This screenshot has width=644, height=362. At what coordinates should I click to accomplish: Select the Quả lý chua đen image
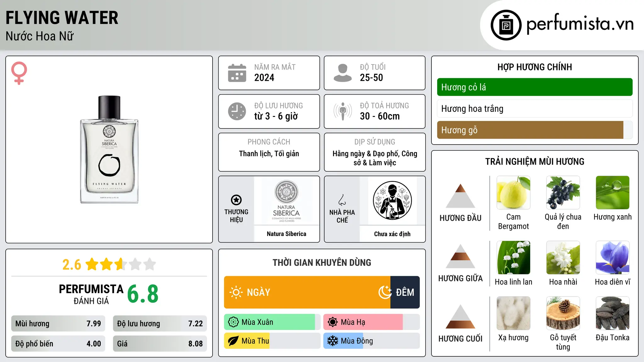[563, 193]
